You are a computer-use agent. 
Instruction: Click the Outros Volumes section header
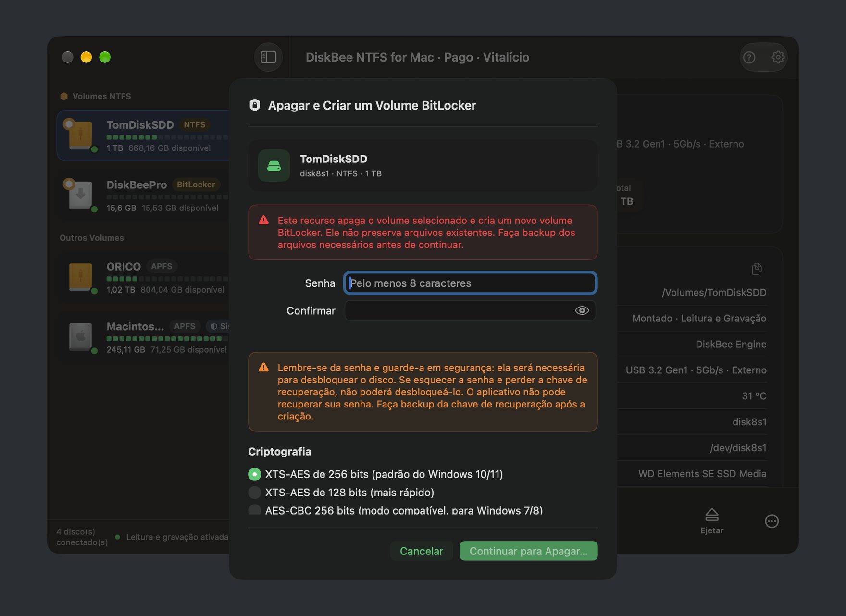click(92, 238)
